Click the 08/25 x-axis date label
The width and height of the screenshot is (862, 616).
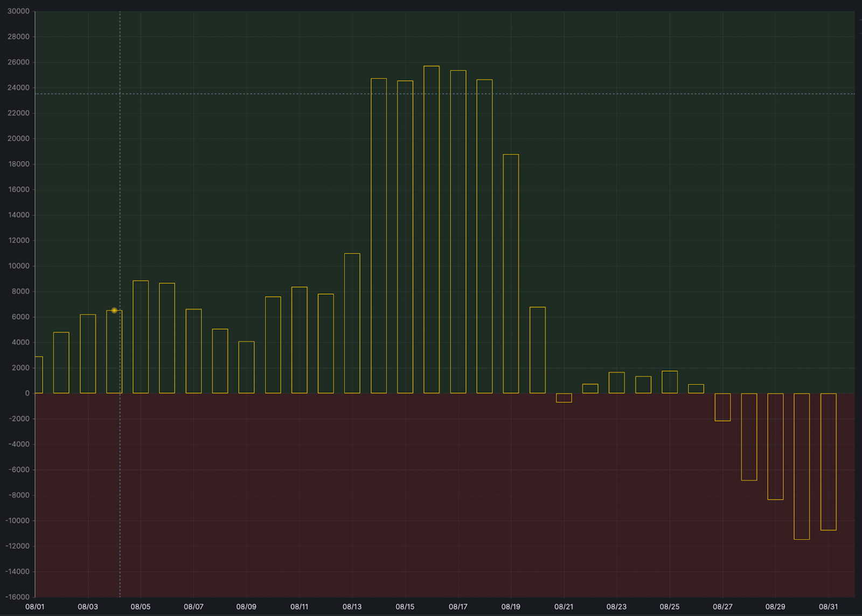point(670,607)
